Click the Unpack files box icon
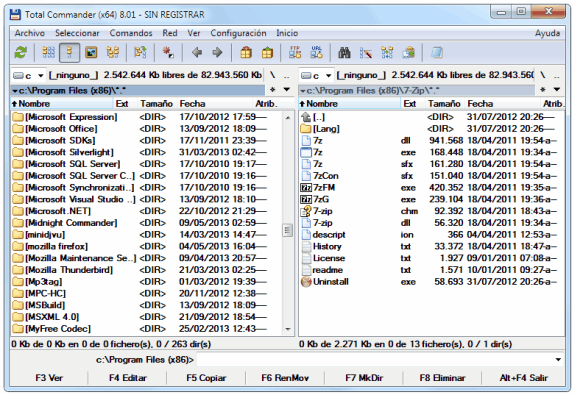 click(267, 53)
